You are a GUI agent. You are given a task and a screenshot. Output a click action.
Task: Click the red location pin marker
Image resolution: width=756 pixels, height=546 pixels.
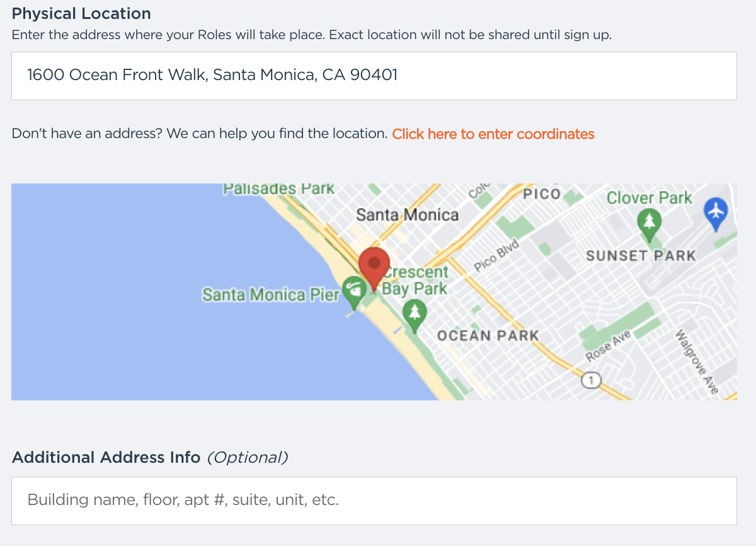374,269
